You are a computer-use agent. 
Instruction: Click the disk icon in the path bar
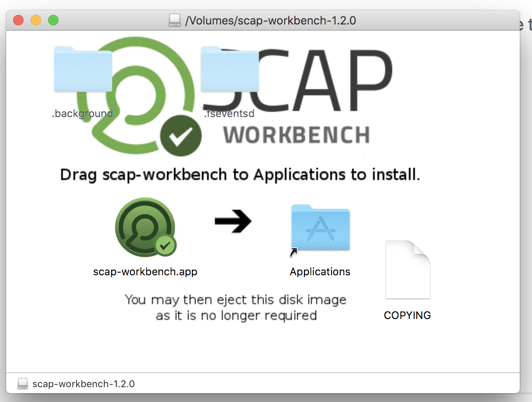tap(23, 384)
